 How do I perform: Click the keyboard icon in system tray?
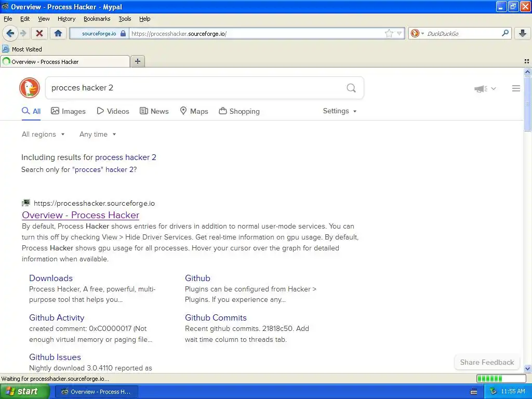(474, 392)
